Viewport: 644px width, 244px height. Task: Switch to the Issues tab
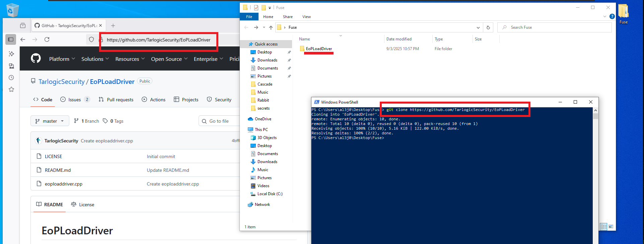[x=75, y=100]
